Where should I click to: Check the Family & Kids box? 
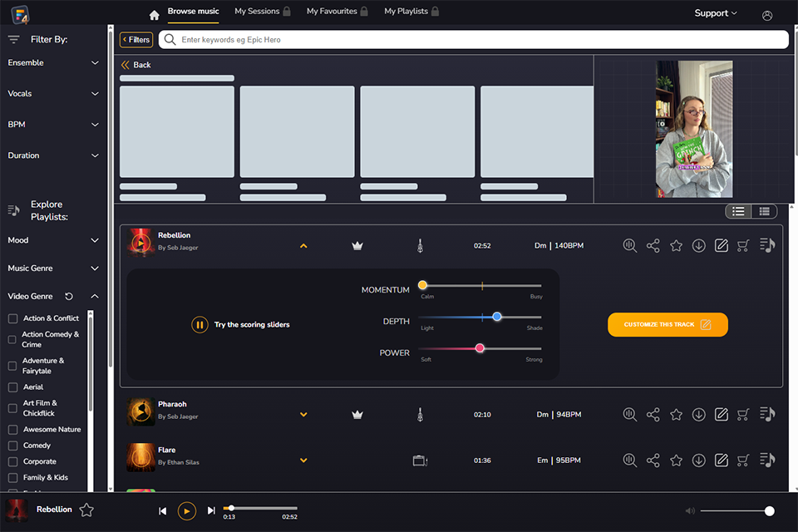click(12, 478)
